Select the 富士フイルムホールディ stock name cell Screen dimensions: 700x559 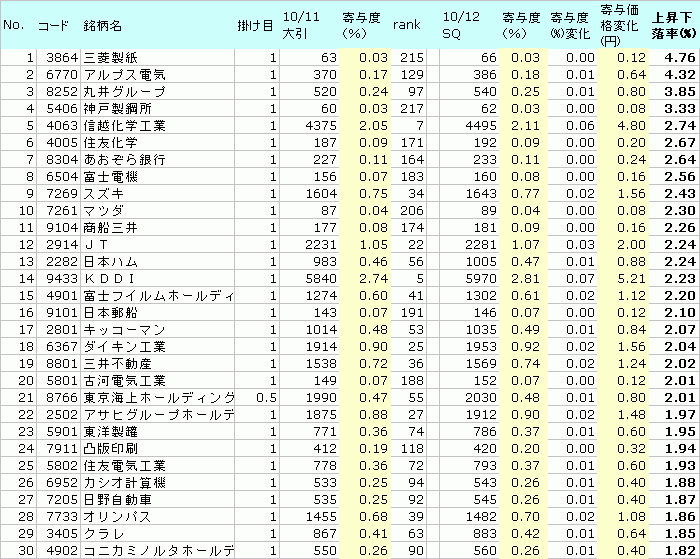tap(158, 296)
